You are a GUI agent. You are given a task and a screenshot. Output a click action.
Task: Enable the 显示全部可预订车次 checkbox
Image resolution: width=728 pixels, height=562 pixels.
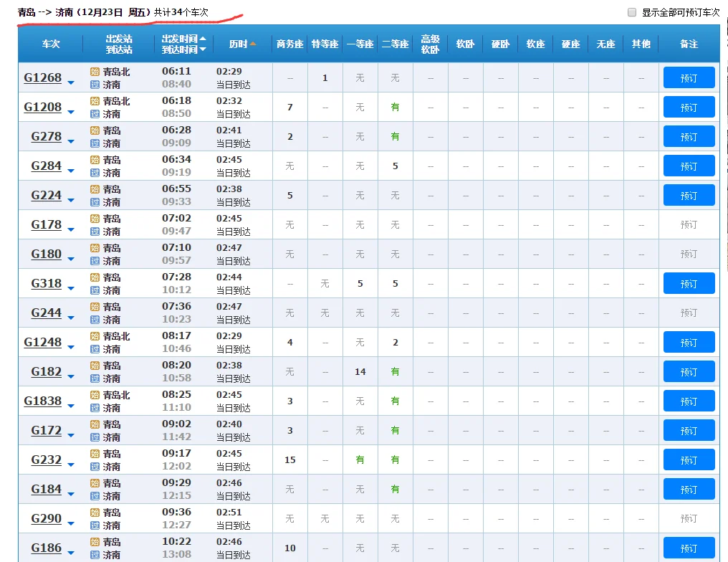[x=632, y=12]
